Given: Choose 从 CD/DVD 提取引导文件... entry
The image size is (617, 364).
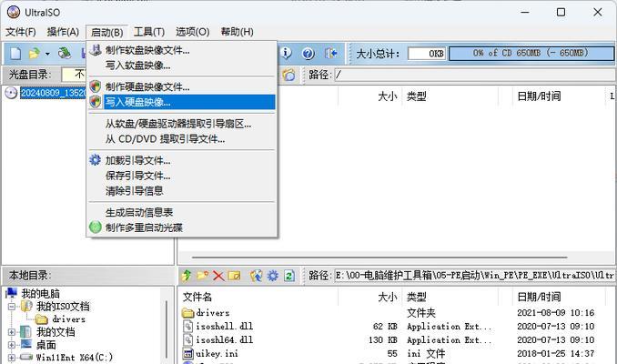Looking at the screenshot, I should [x=181, y=139].
